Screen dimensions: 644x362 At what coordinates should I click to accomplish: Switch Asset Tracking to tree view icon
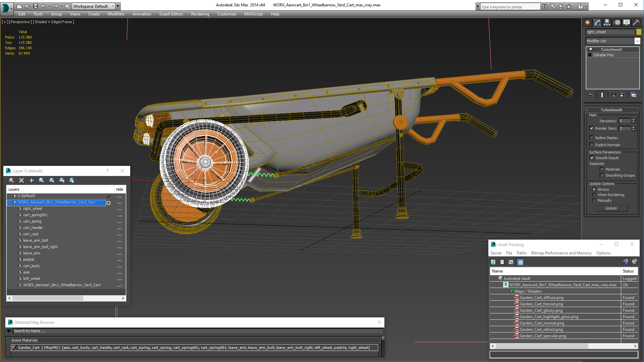(511, 262)
